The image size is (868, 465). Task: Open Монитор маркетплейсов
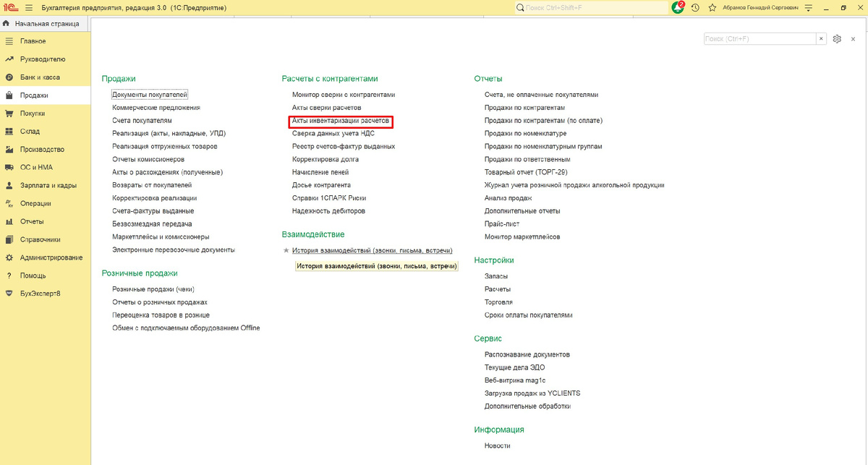coord(522,236)
